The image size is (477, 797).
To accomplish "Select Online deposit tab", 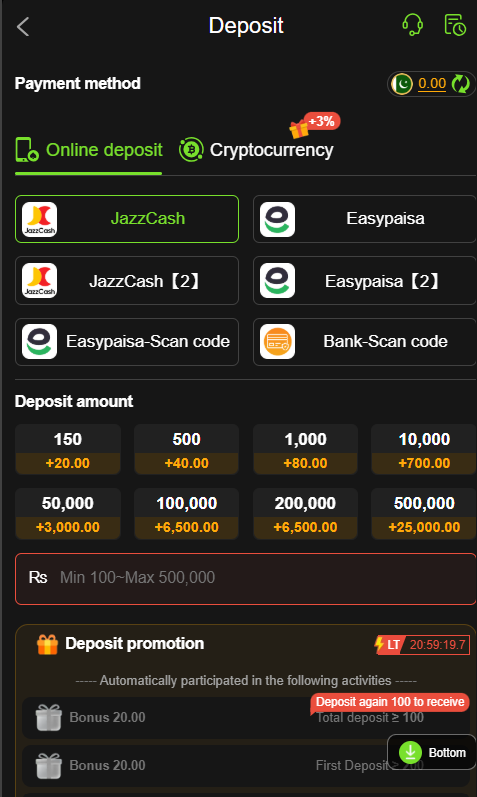I will click(x=88, y=150).
